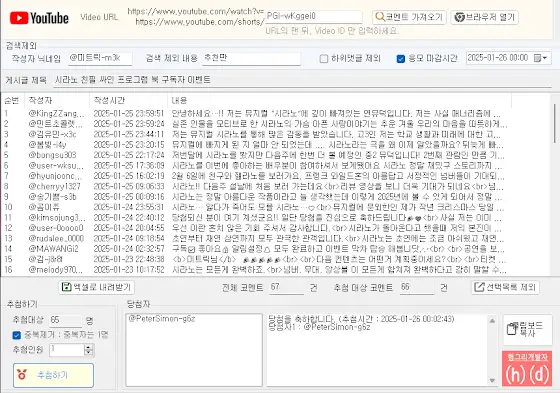Click the 추첨인원 spinner arrows
The width and height of the screenshot is (560, 393).
89,350
